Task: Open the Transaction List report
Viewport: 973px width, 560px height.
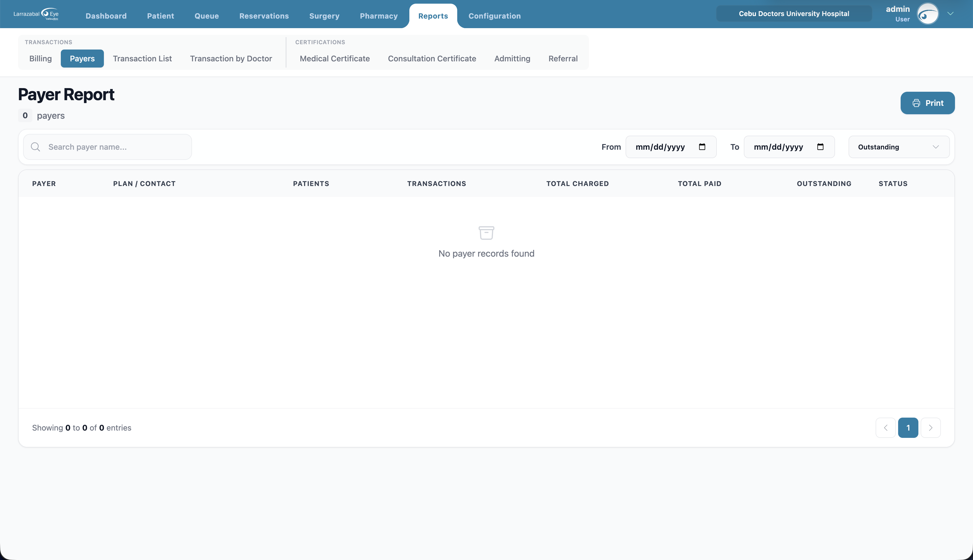Action: (x=142, y=59)
